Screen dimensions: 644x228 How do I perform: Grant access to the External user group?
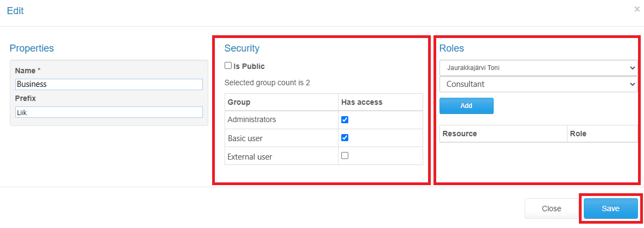point(345,156)
